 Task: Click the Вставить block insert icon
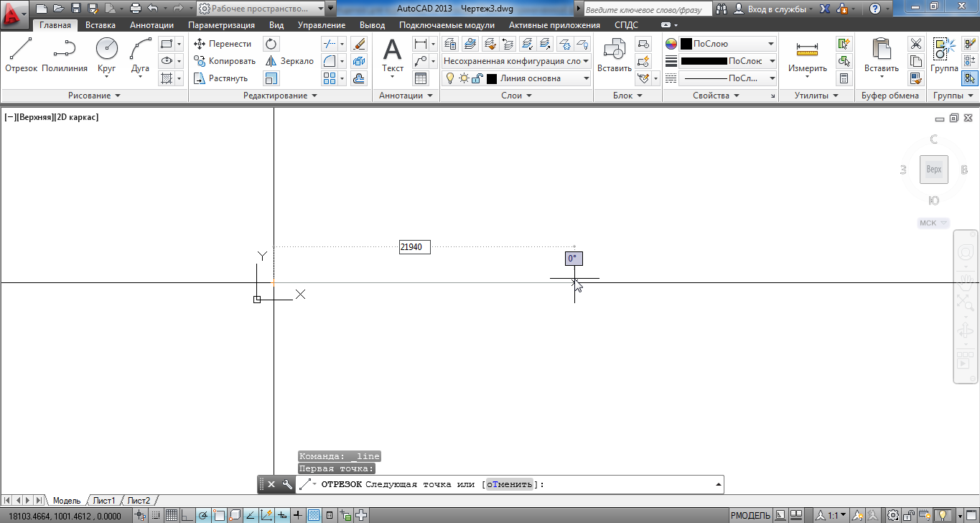pos(615,55)
